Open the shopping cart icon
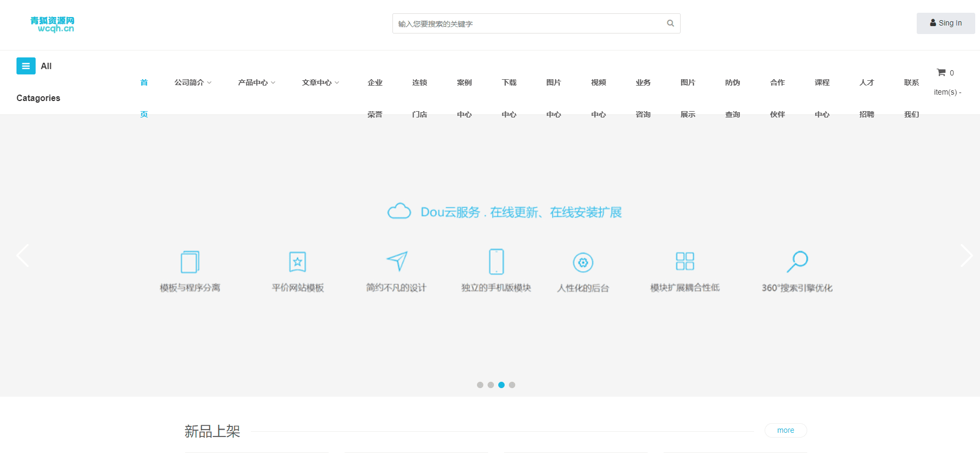 pos(941,72)
